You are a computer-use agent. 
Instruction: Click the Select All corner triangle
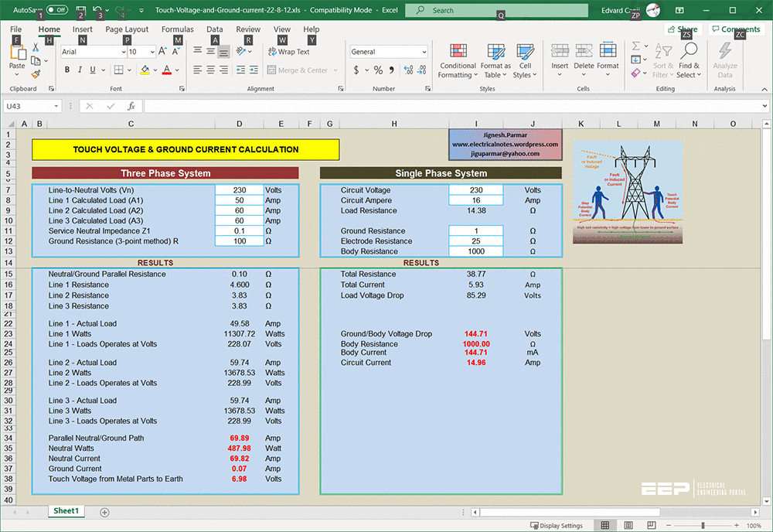[x=11, y=124]
